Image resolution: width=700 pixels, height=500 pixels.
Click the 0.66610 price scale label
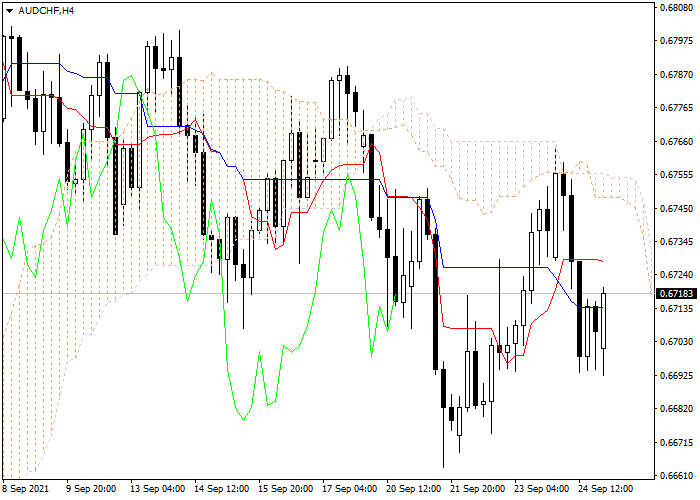tap(677, 476)
